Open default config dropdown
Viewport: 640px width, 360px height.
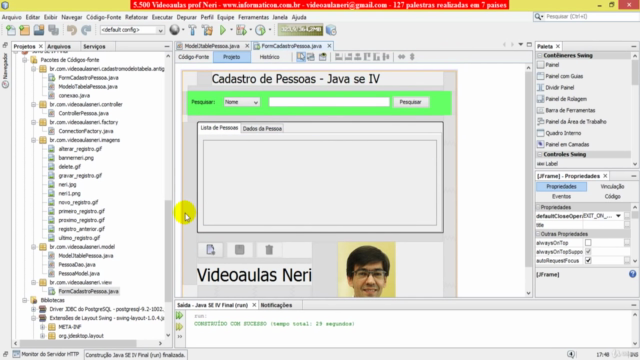(x=160, y=30)
